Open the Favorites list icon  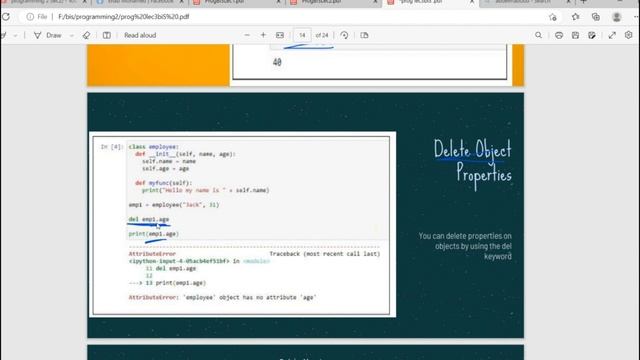coord(576,17)
